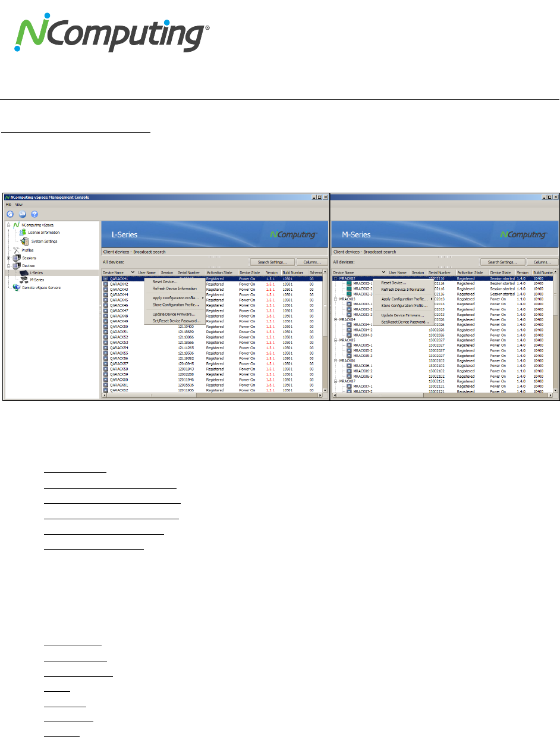This screenshot has height=737, width=560.
Task: Click the blue back arrow toolbar icon
Action: coord(10,214)
